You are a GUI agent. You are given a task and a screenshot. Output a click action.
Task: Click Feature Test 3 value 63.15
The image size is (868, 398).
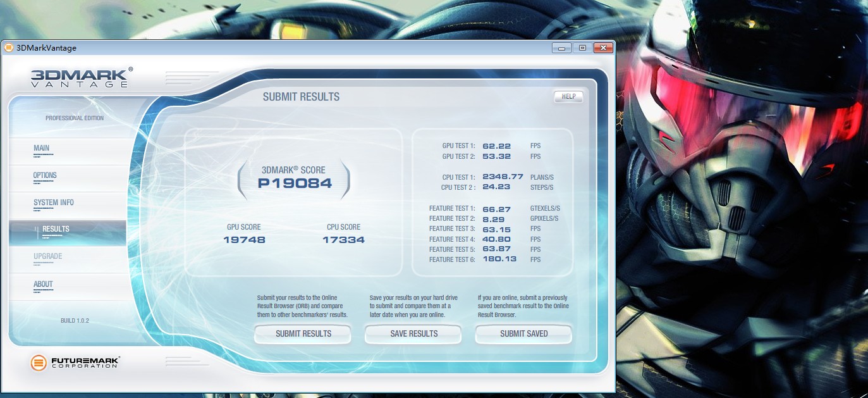click(496, 228)
